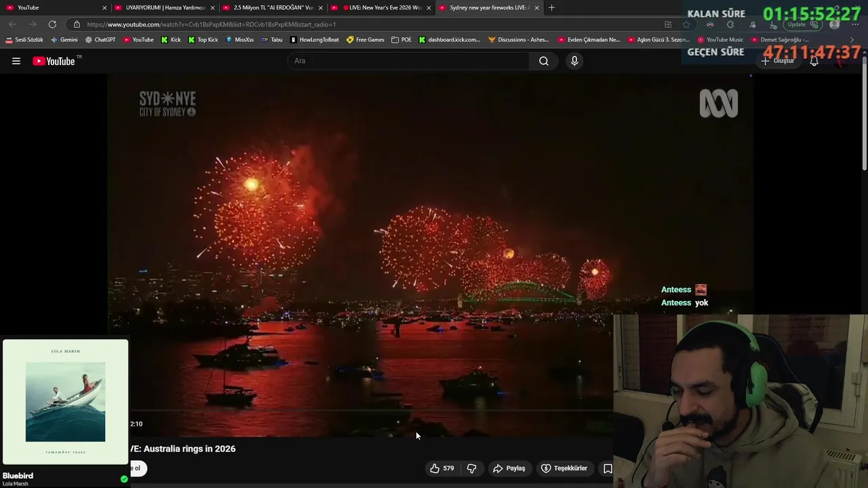Open the POE bookmarks folder
The width and height of the screenshot is (868, 488).
click(x=401, y=40)
